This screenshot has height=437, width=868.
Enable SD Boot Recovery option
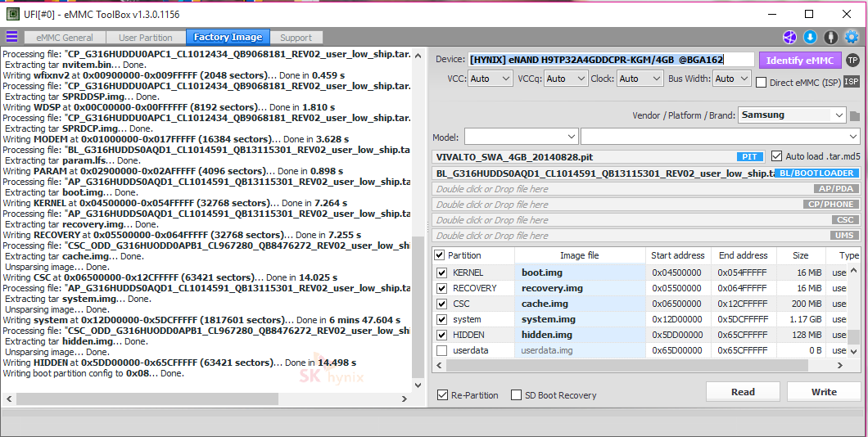516,395
